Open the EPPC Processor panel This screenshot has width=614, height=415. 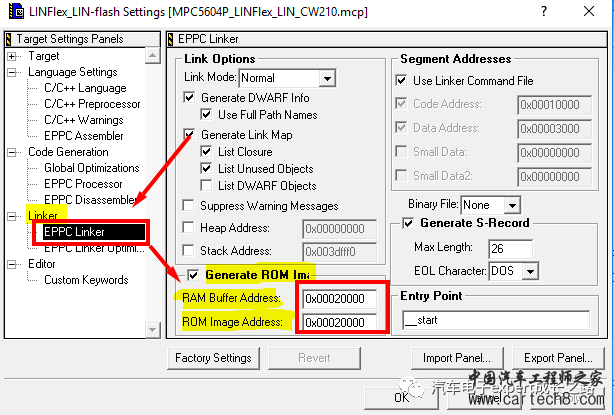[83, 184]
